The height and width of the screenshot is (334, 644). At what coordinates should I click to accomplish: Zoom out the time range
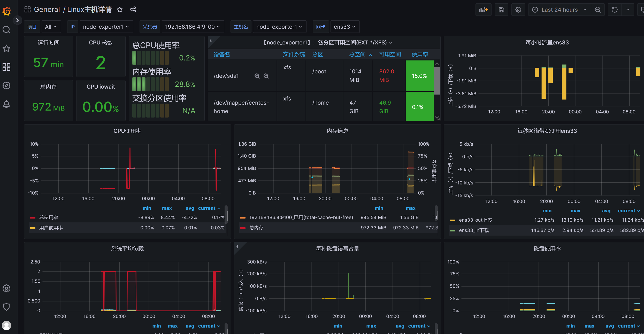598,10
